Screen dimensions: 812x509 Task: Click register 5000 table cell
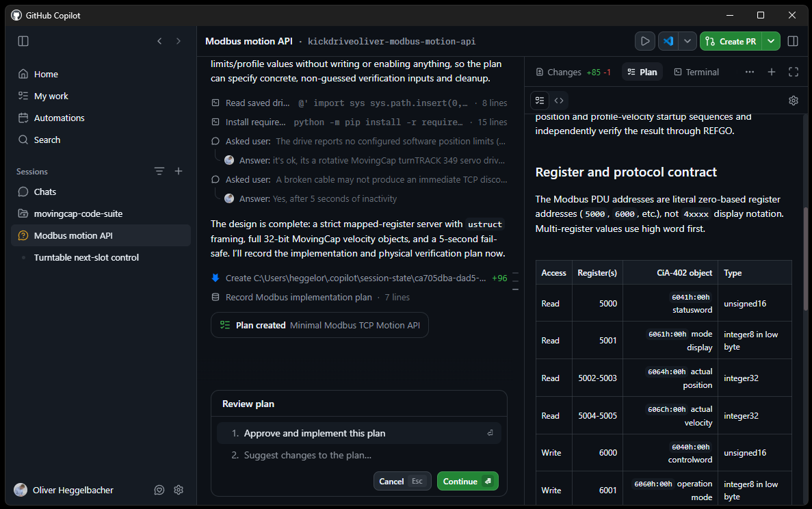(x=597, y=304)
